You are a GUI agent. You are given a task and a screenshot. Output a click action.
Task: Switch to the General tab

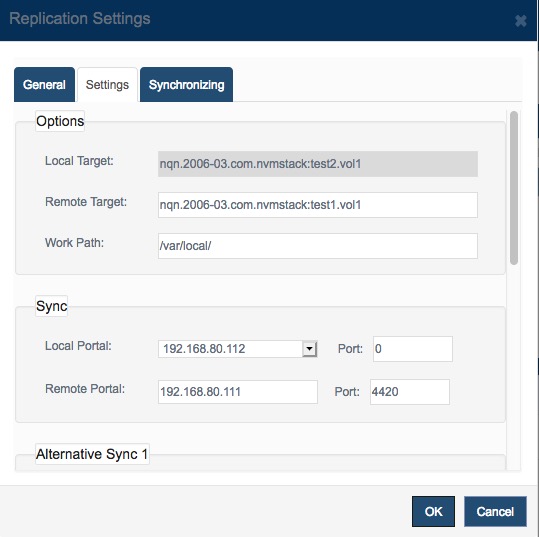tap(44, 85)
